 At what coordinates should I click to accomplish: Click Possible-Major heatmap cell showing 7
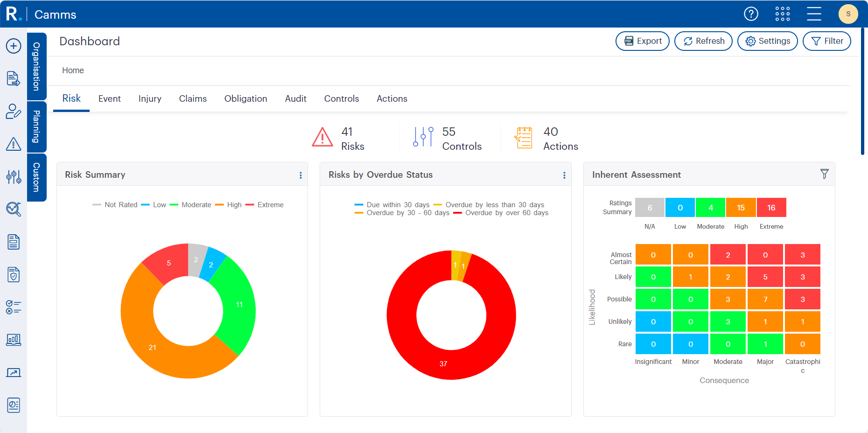(765, 299)
